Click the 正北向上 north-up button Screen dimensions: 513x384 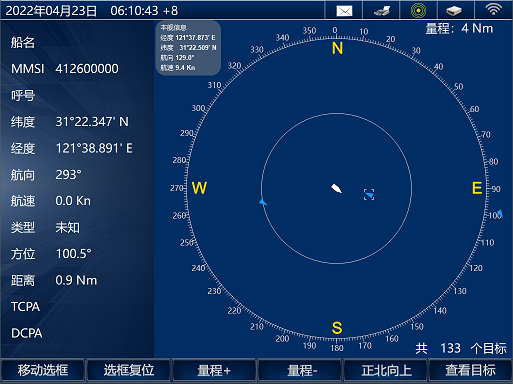386,370
